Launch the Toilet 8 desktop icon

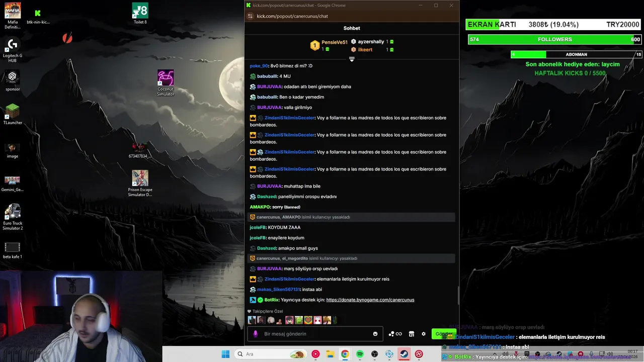[140, 14]
